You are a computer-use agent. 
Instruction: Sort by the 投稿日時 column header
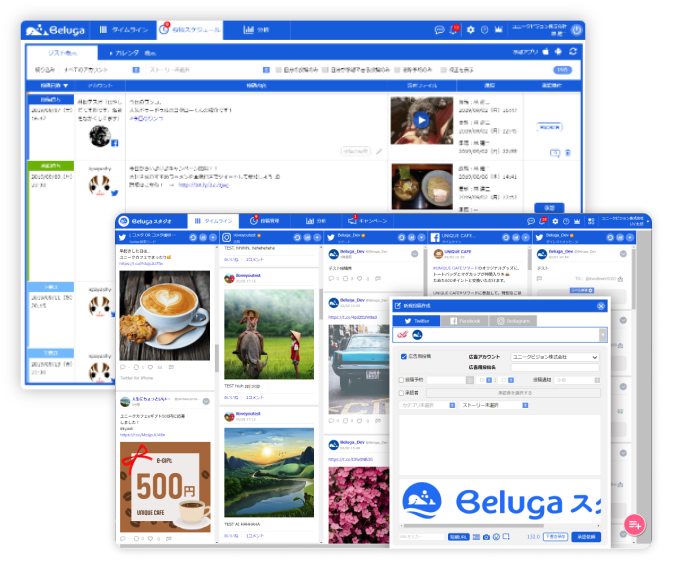tap(54, 85)
